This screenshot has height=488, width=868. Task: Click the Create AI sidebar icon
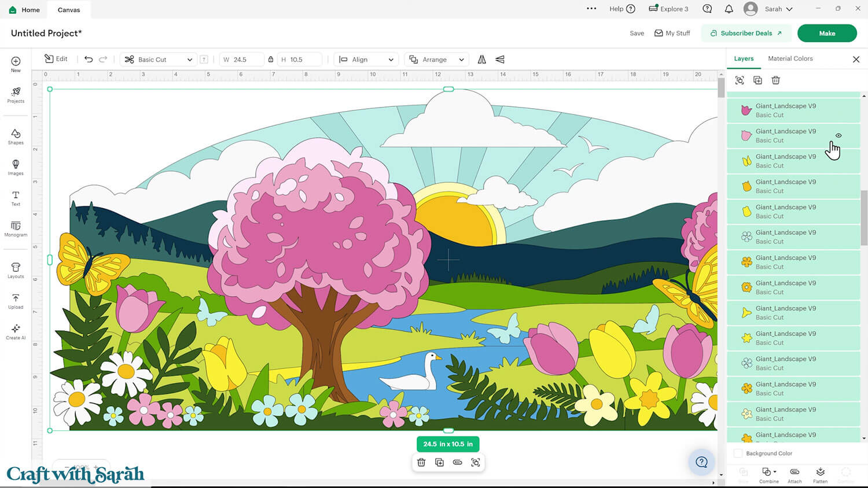coord(16,332)
